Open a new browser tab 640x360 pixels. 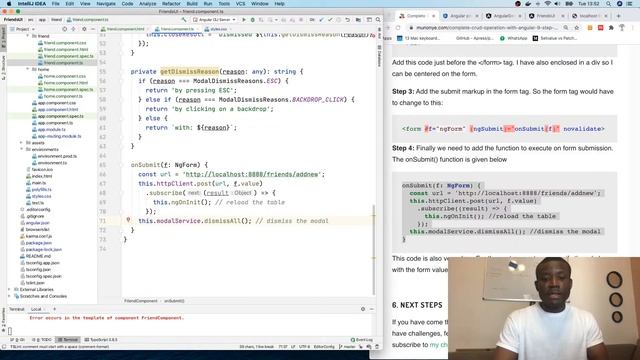(x=618, y=16)
